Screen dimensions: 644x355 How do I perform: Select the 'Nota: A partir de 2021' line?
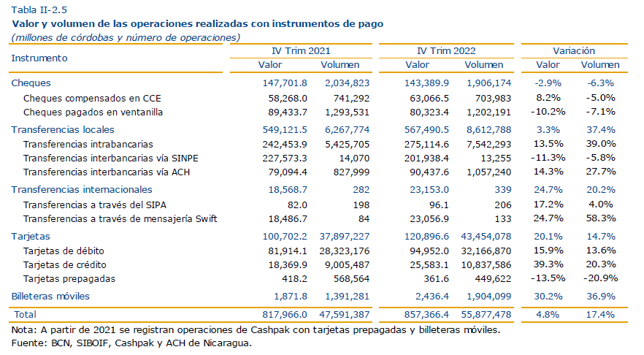coord(256,329)
